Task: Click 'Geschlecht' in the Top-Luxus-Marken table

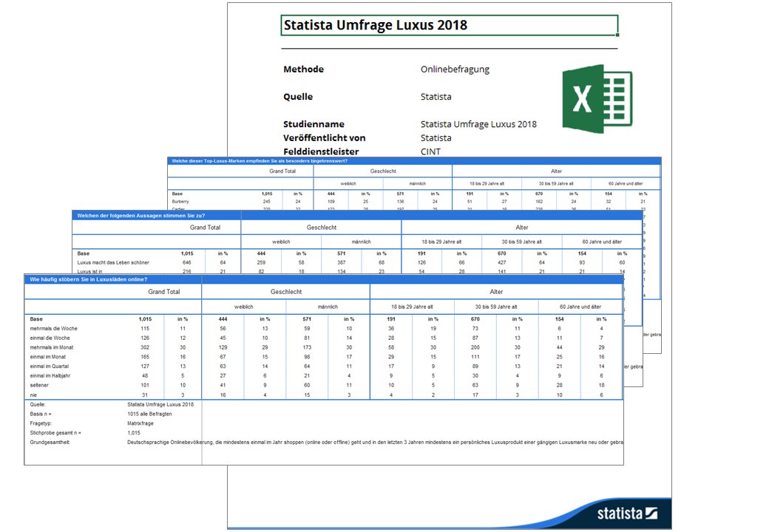Action: click(383, 171)
